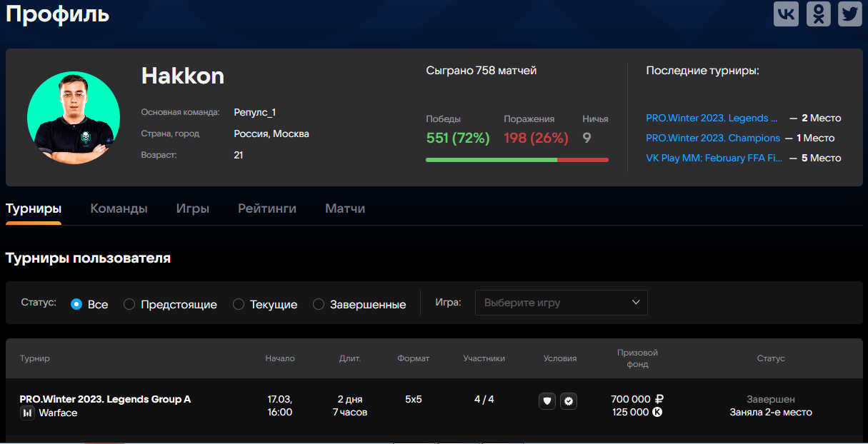
Task: Click the 'Формат' column header
Action: pyautogui.click(x=414, y=358)
